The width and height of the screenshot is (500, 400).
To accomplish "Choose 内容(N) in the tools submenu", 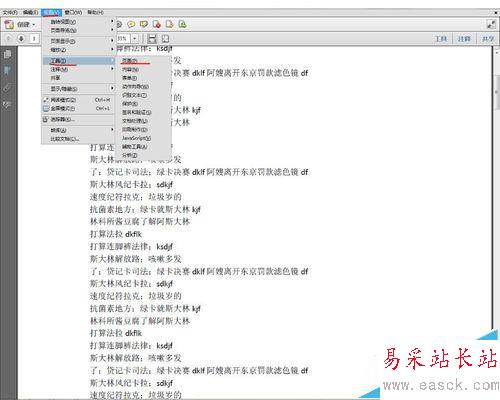I will click(x=143, y=69).
